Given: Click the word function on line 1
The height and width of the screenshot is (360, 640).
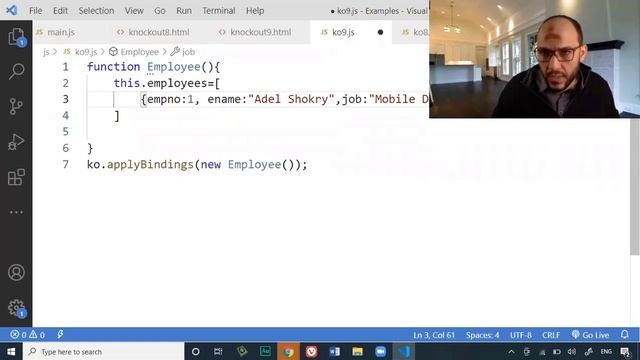Looking at the screenshot, I should [x=113, y=67].
